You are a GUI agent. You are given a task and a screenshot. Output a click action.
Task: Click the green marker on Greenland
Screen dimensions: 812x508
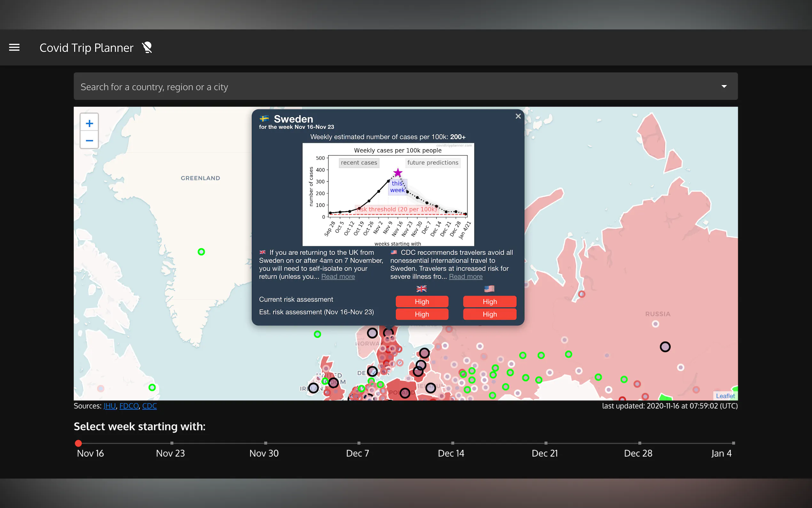coord(201,252)
